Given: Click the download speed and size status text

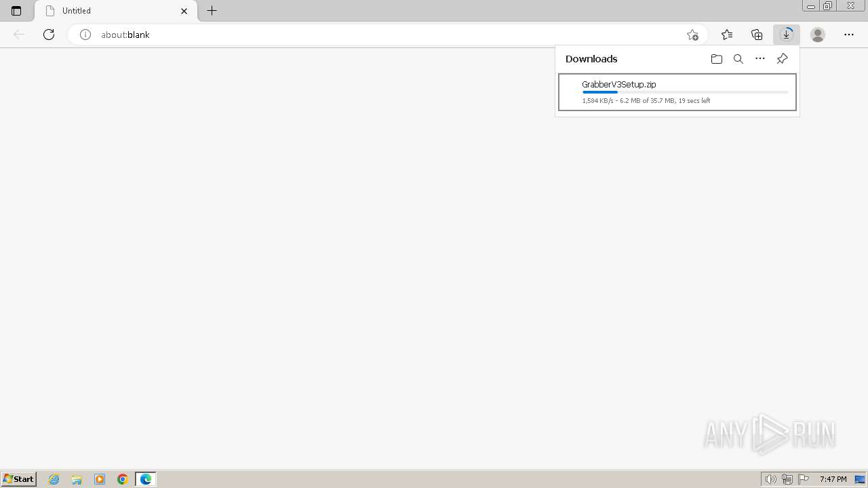Looking at the screenshot, I should click(x=646, y=101).
